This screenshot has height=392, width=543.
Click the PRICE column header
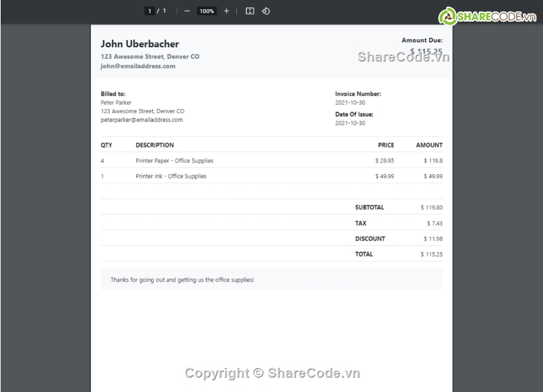(386, 145)
